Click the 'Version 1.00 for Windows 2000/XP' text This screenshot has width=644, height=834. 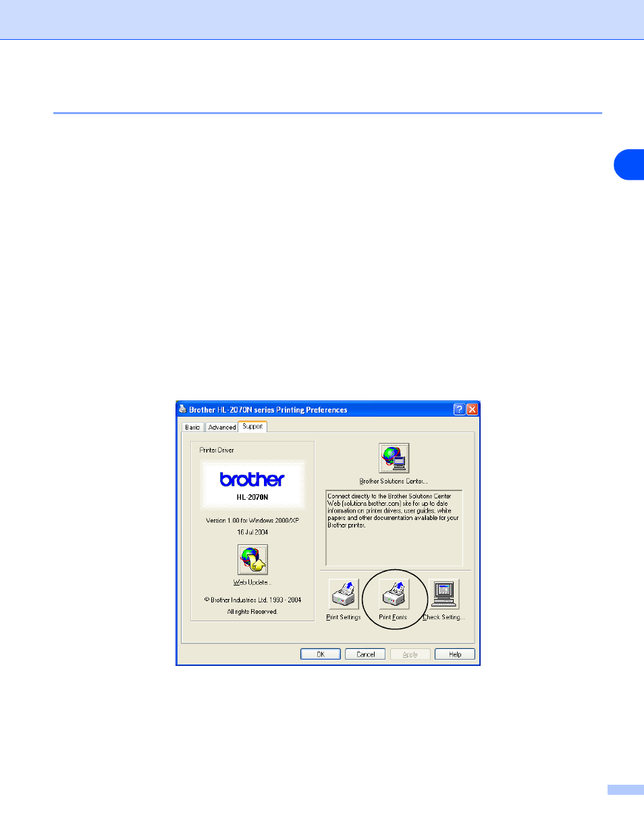tap(252, 521)
